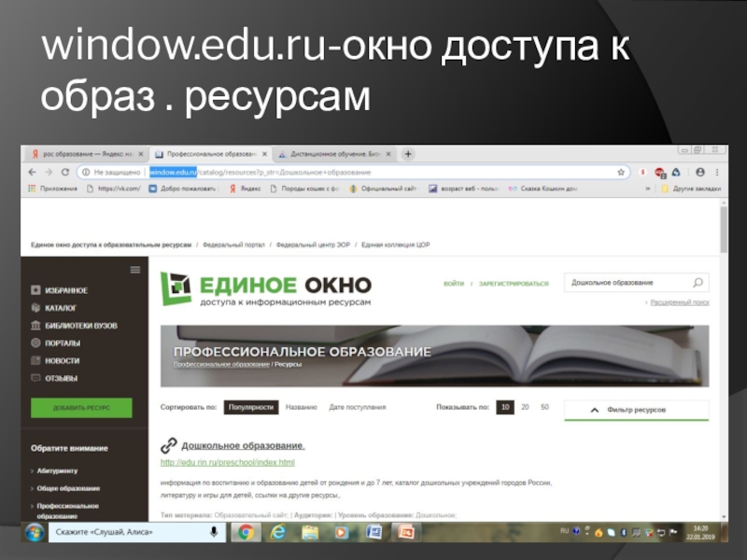Screen dimensions: 747x560
Task: Close the Профессиональное образование tab
Action: tap(264, 154)
